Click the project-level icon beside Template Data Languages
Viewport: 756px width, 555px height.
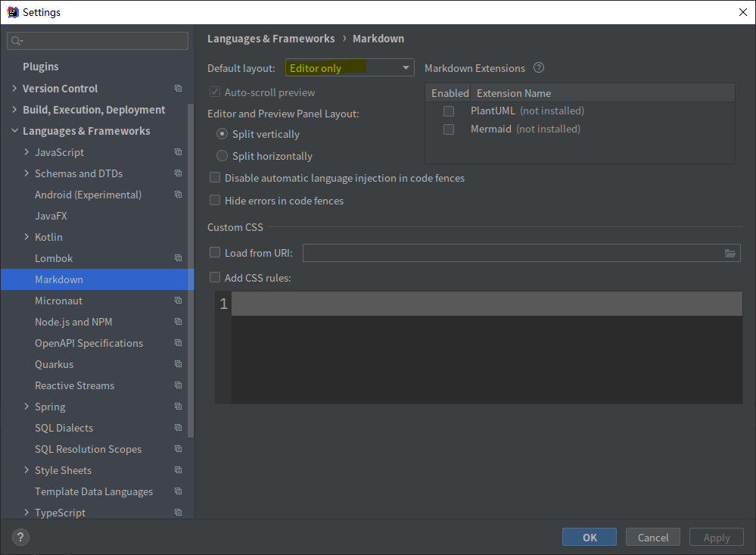point(178,492)
